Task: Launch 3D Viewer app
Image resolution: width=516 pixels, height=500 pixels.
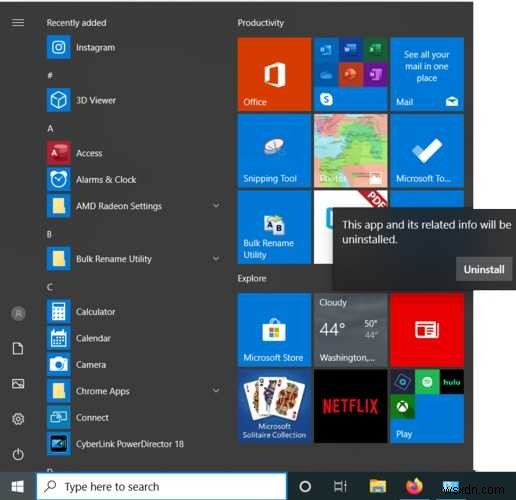Action: 133,100
